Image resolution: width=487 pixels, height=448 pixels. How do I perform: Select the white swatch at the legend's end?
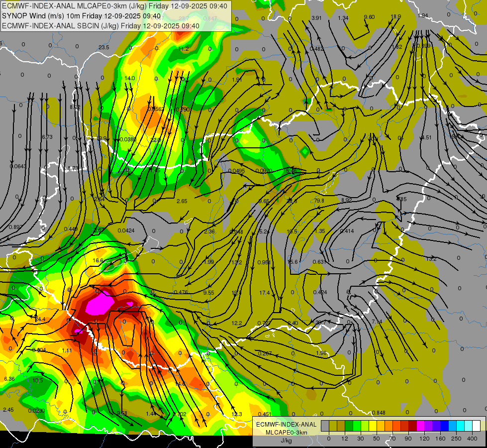point(477,426)
